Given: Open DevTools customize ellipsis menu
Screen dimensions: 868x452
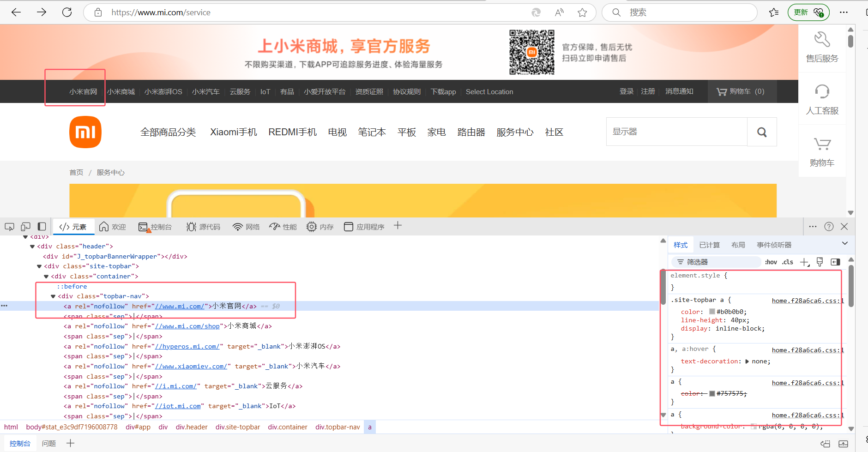Looking at the screenshot, I should (813, 226).
